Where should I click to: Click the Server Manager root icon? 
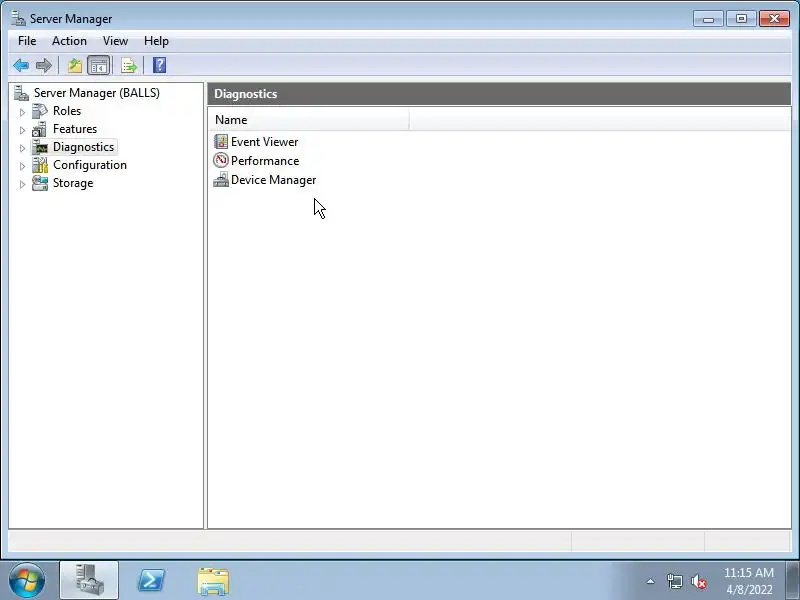point(21,93)
